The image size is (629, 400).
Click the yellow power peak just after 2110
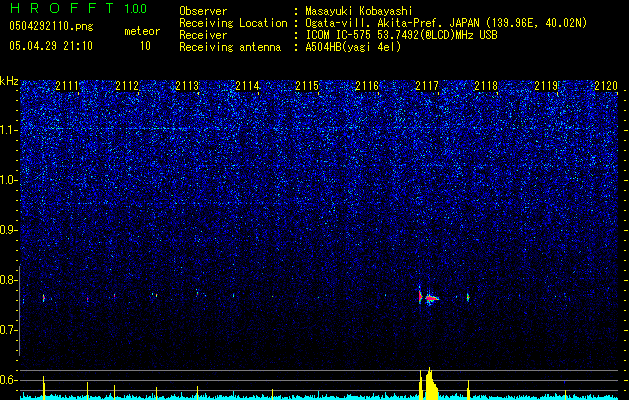(44, 388)
